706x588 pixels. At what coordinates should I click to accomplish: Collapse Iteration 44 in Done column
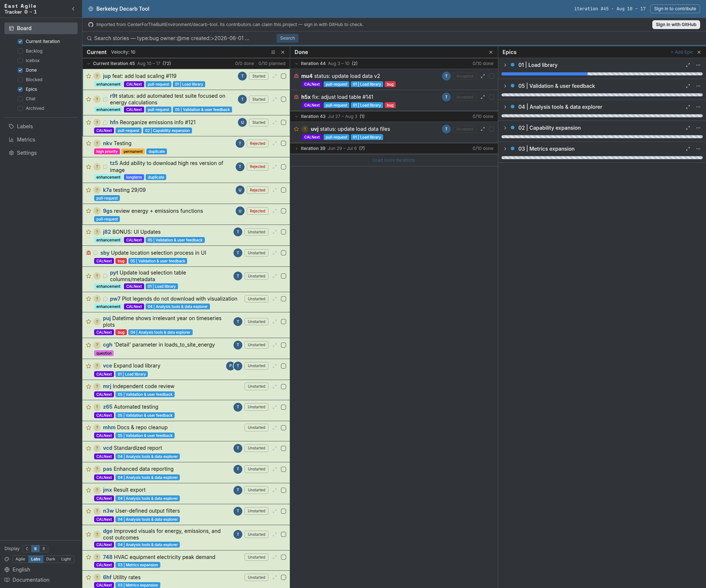[296, 64]
